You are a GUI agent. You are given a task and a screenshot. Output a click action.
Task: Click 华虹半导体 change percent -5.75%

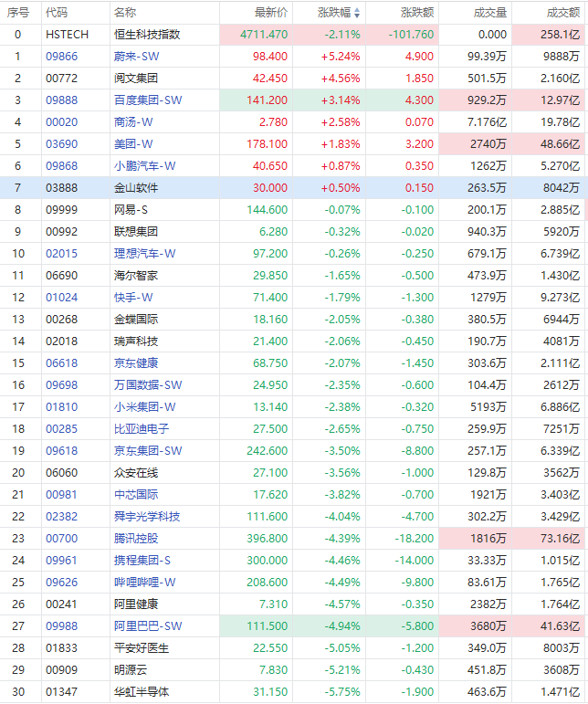(x=342, y=692)
